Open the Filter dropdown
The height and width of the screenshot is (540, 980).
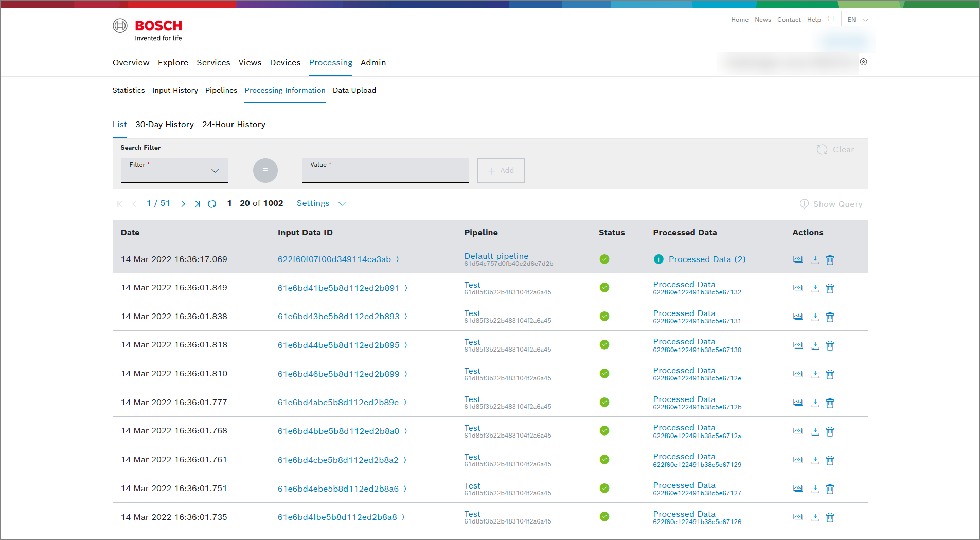click(175, 170)
